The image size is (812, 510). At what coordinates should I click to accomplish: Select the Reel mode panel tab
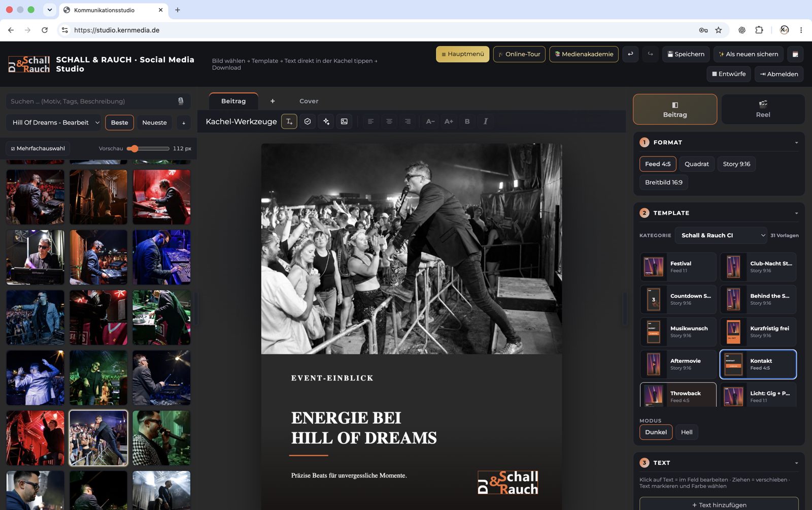coord(763,109)
